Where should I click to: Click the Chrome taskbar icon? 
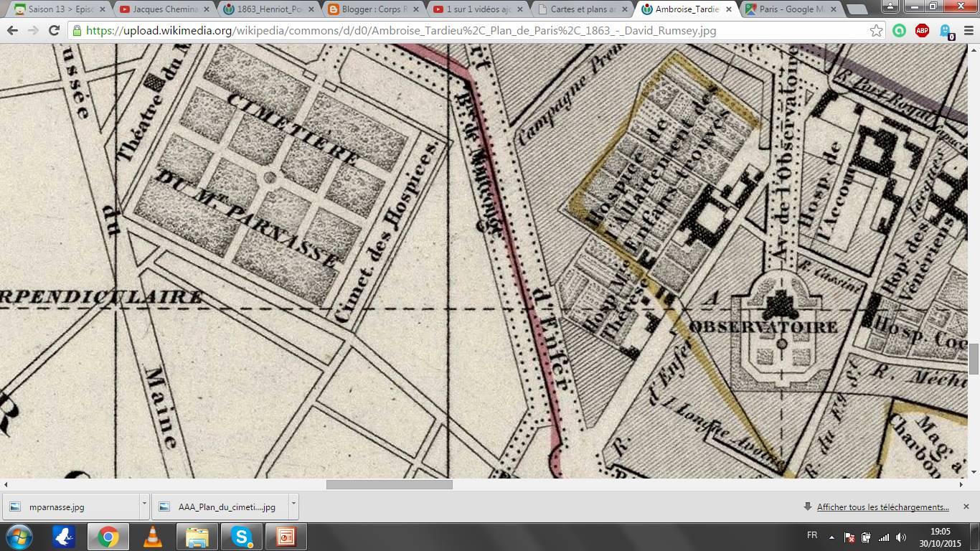click(108, 537)
